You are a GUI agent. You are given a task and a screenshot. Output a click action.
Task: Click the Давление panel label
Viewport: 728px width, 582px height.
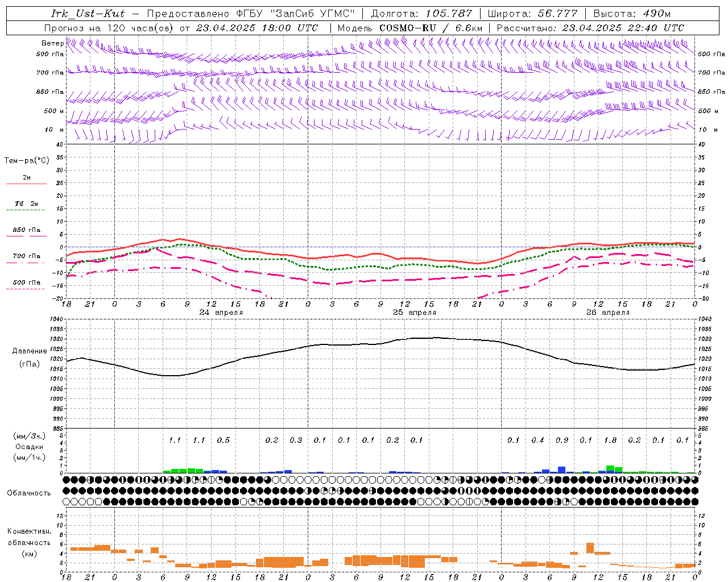pos(30,351)
